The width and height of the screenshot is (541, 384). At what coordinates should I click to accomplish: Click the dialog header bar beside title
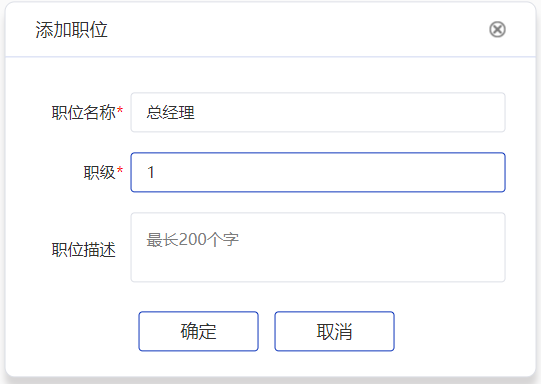297,30
